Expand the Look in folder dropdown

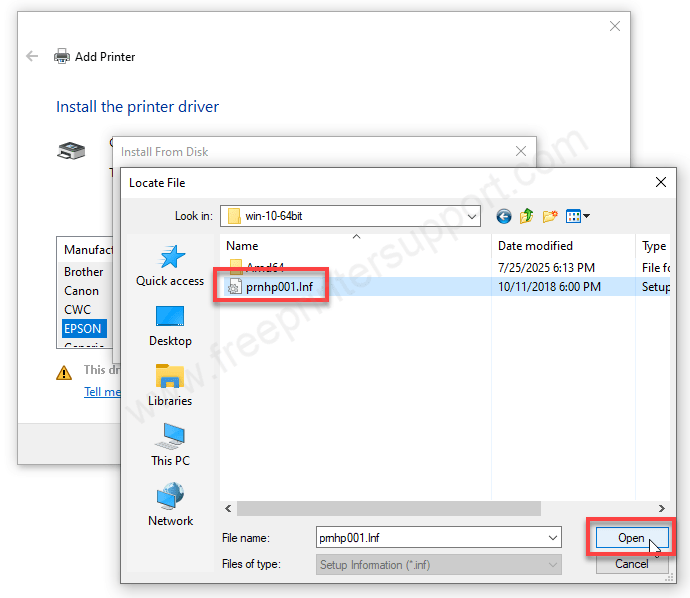pos(472,216)
